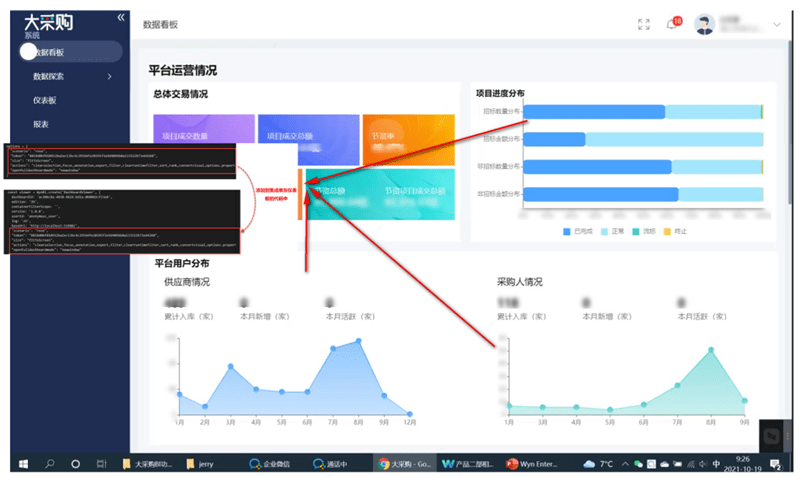Click the 项目进度分布 chart heading
800x477 pixels.
click(x=500, y=93)
